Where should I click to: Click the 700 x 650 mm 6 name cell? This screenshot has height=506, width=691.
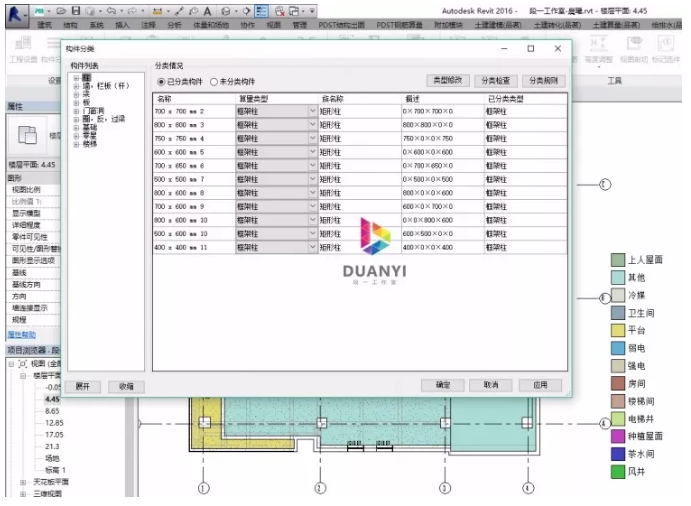pos(194,166)
